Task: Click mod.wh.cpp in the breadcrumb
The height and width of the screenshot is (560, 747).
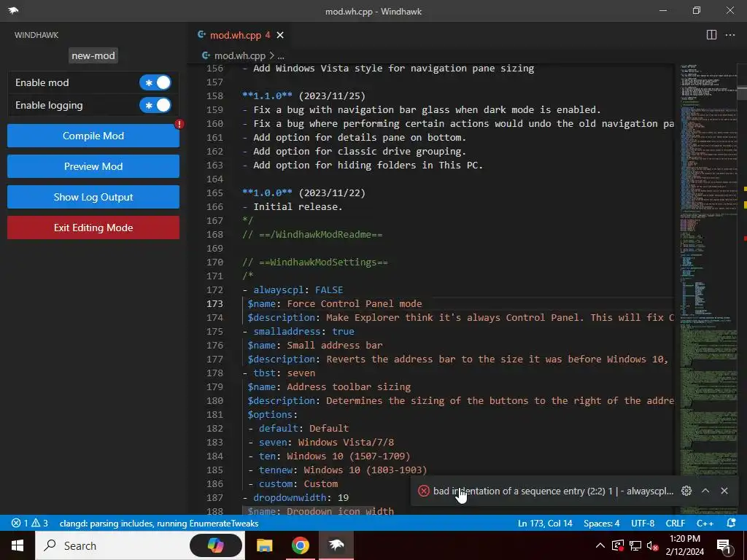Action: tap(239, 55)
